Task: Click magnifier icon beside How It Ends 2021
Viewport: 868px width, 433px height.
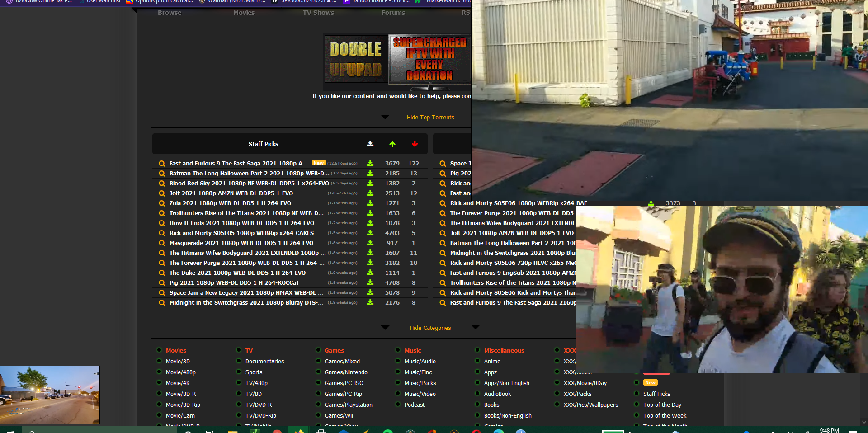Action: (162, 223)
